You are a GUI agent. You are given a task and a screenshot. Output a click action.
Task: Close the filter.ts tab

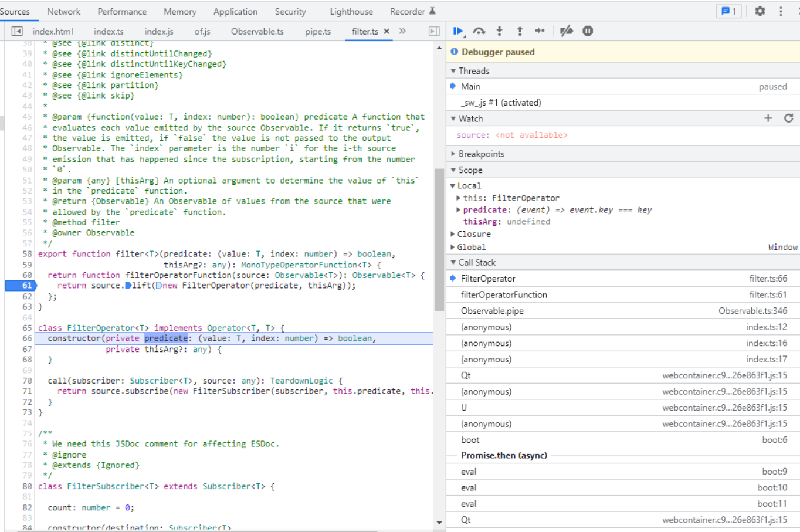click(387, 32)
